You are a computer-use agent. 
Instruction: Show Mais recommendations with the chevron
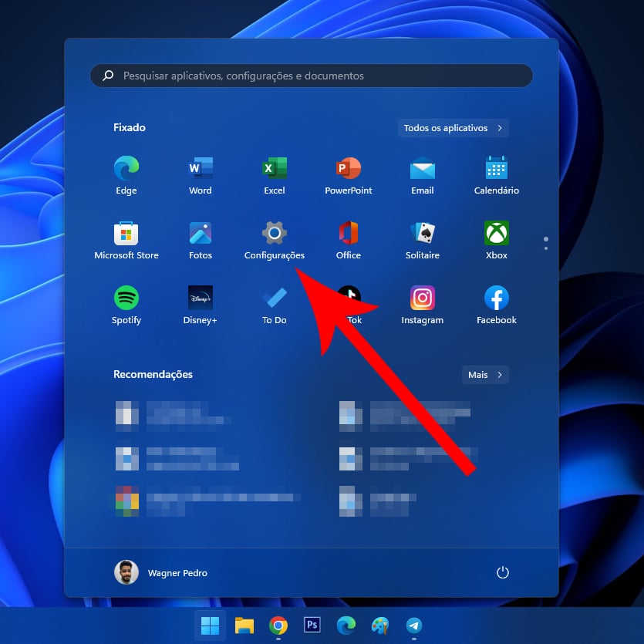pos(485,375)
